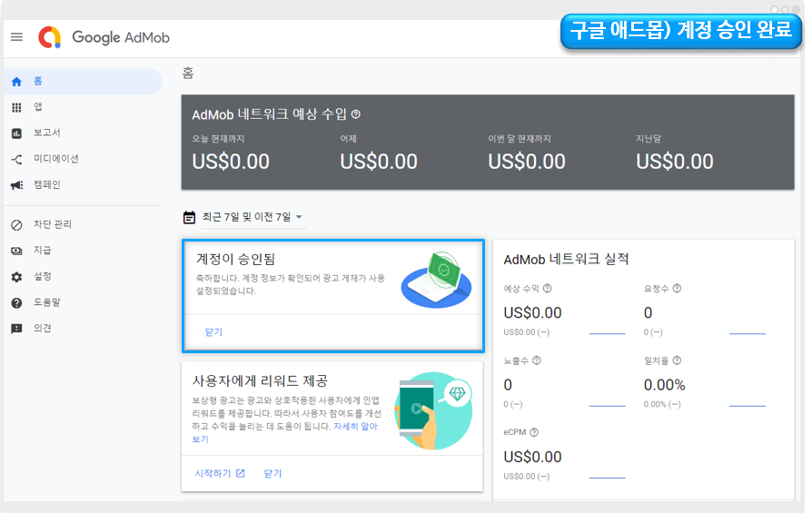The height and width of the screenshot is (513, 812).
Task: Click help icon beside AdMob 네트워크 예상 수입
Action: tap(356, 114)
